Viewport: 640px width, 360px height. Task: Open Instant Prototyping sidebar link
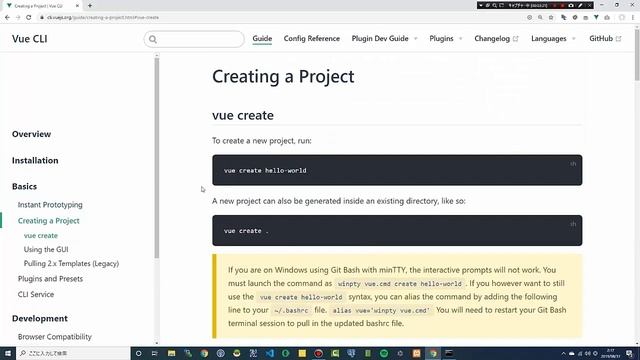click(x=50, y=205)
